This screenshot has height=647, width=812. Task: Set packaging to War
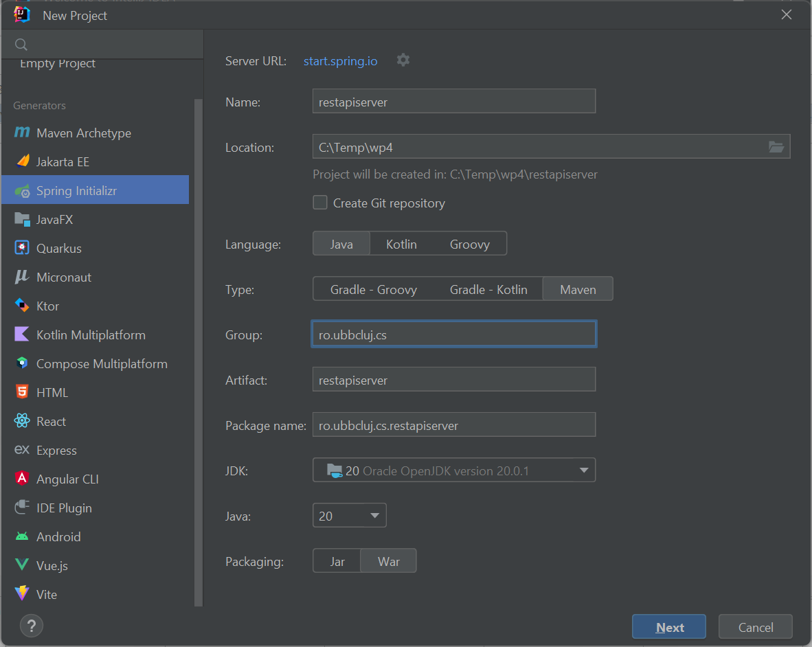(x=388, y=562)
